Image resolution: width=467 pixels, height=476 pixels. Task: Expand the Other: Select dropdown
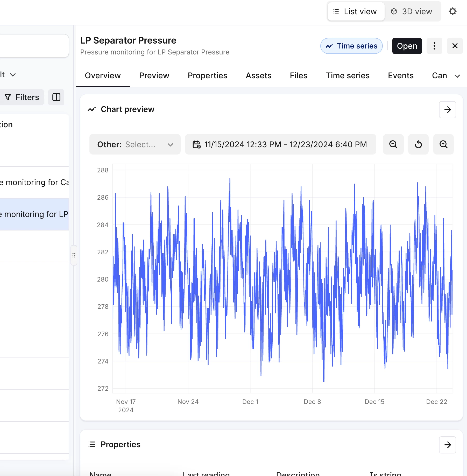point(135,144)
